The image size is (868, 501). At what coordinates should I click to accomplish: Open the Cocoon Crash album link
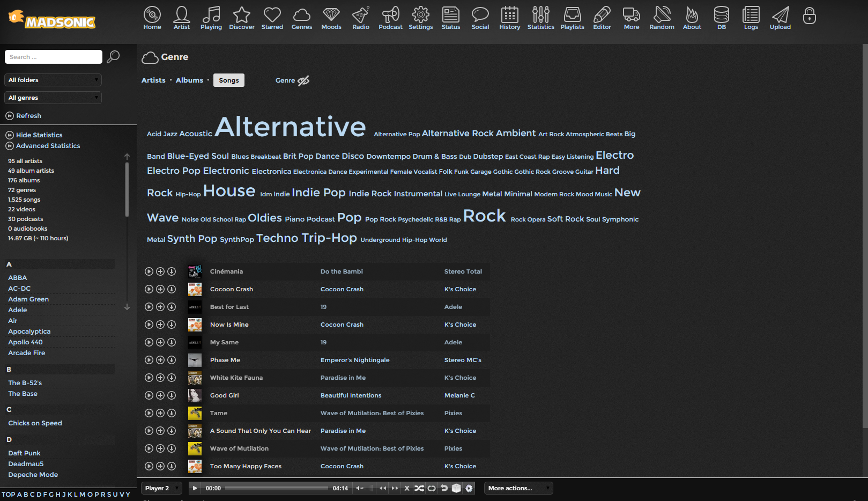coord(342,289)
